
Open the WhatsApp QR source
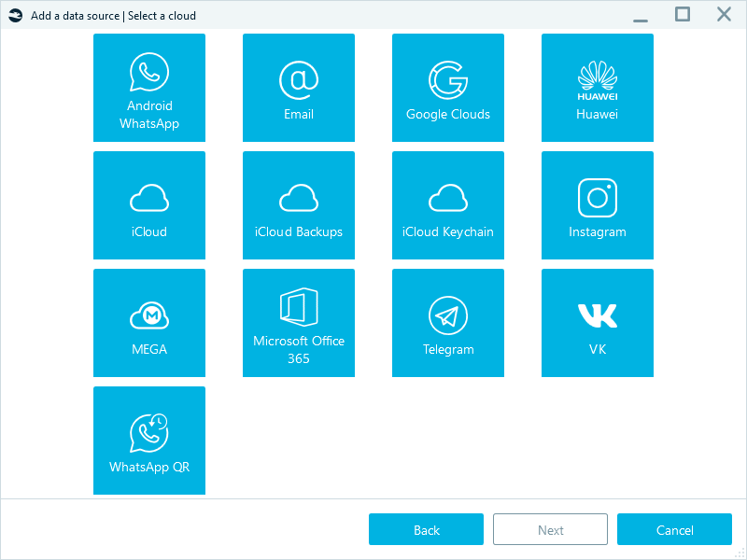click(x=149, y=440)
